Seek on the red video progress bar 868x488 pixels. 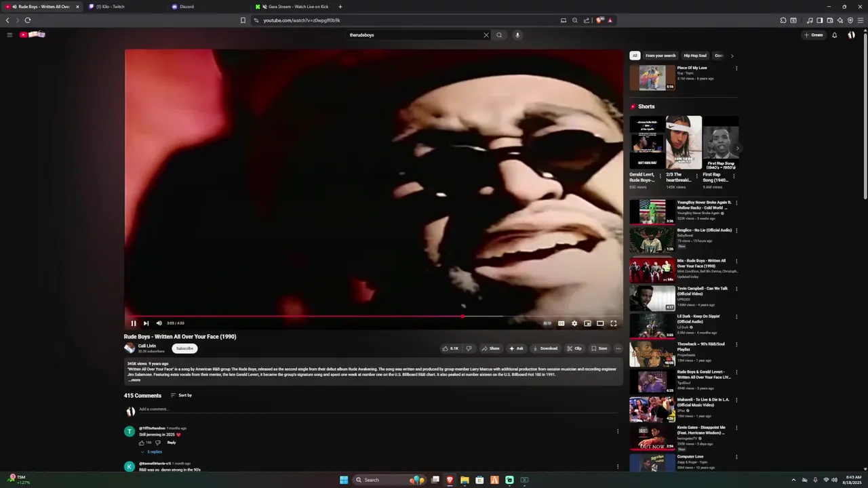point(374,316)
